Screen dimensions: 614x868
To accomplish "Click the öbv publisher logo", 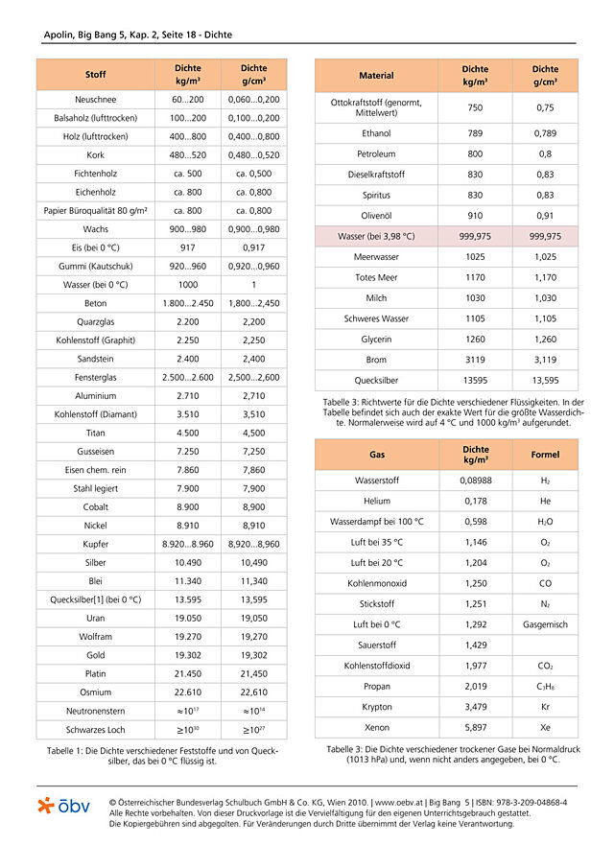I will coord(63,806).
